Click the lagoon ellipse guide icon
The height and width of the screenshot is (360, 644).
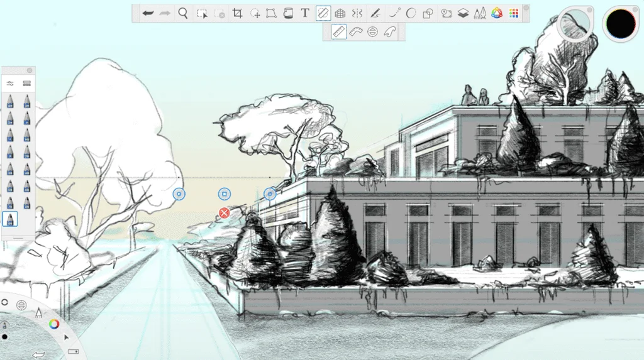pyautogui.click(x=21, y=305)
